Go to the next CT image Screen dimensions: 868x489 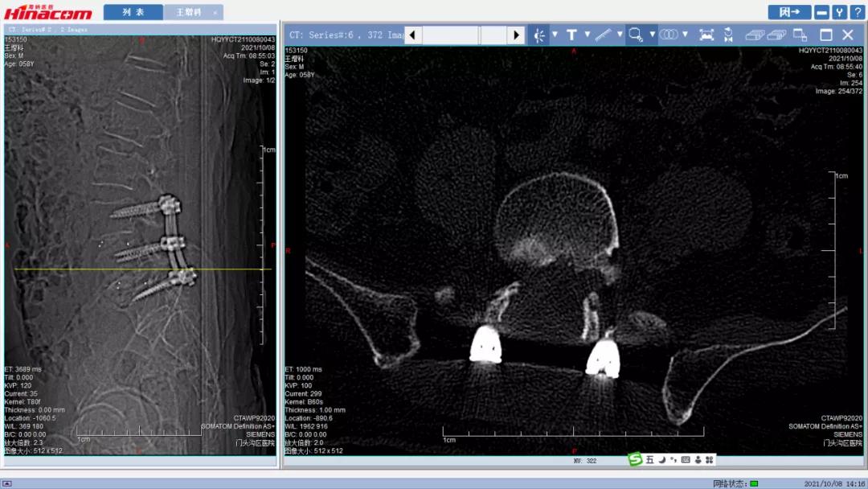516,35
